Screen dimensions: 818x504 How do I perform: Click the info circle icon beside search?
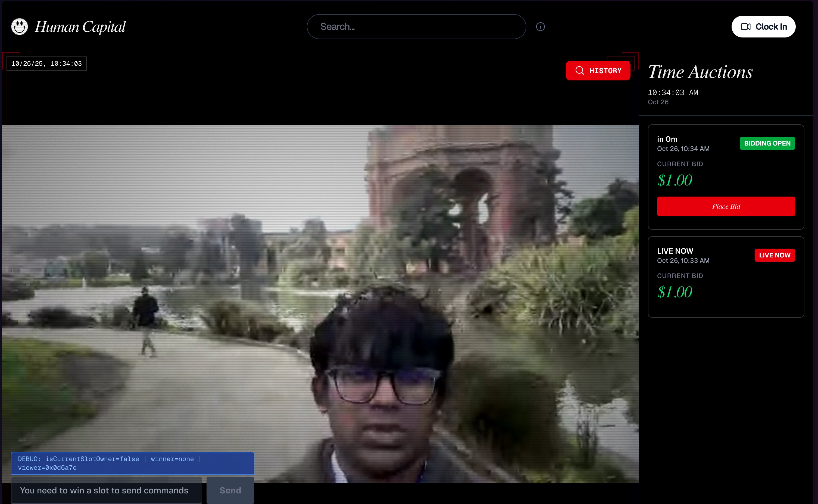540,27
